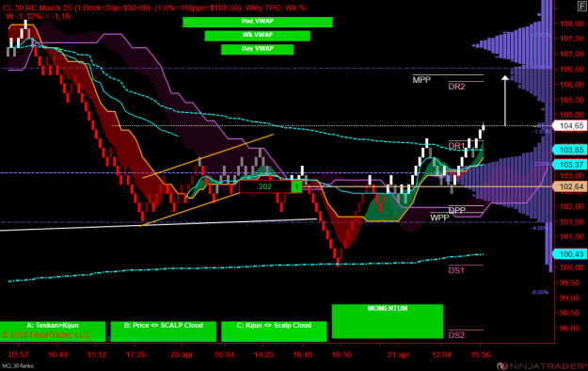
Task: Click the -4,00% percent level label
Action: point(540,228)
